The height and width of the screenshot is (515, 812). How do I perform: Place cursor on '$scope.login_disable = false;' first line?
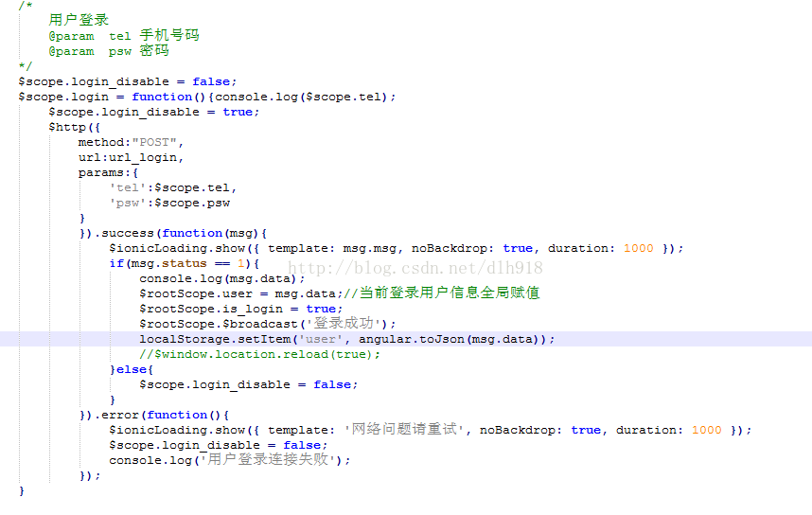(128, 81)
